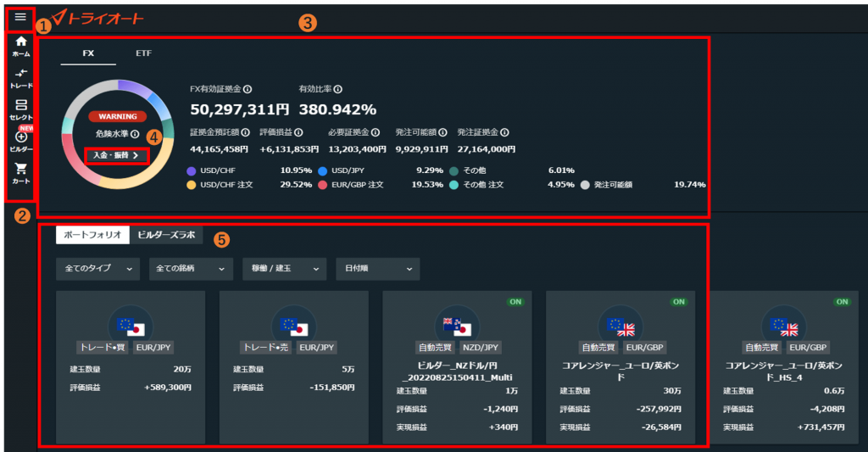
Task: Click red EUR/GBP 注文 legend swatch
Action: pos(322,185)
